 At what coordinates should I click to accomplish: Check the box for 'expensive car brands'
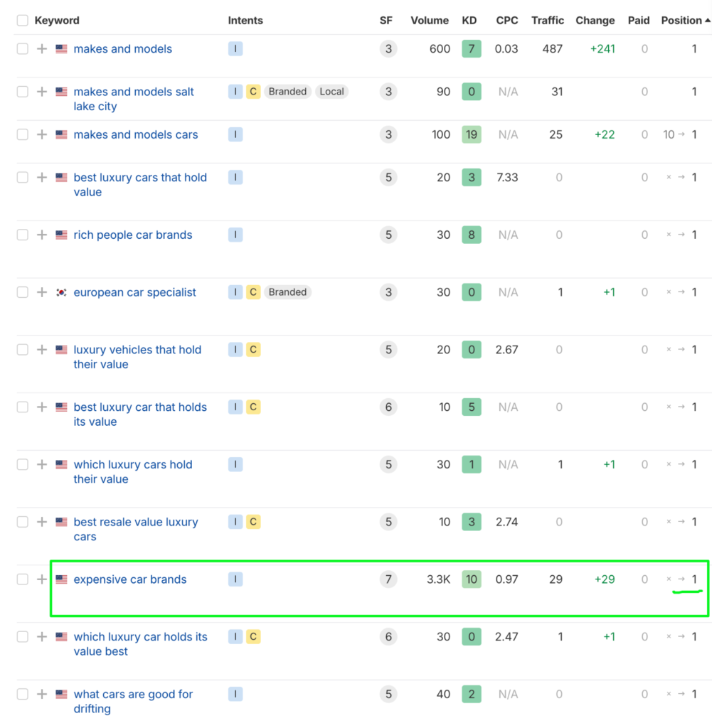[23, 579]
